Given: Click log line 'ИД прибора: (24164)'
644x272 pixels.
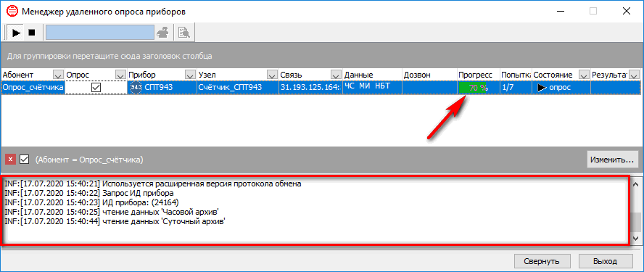Looking at the screenshot, I should [x=92, y=202].
